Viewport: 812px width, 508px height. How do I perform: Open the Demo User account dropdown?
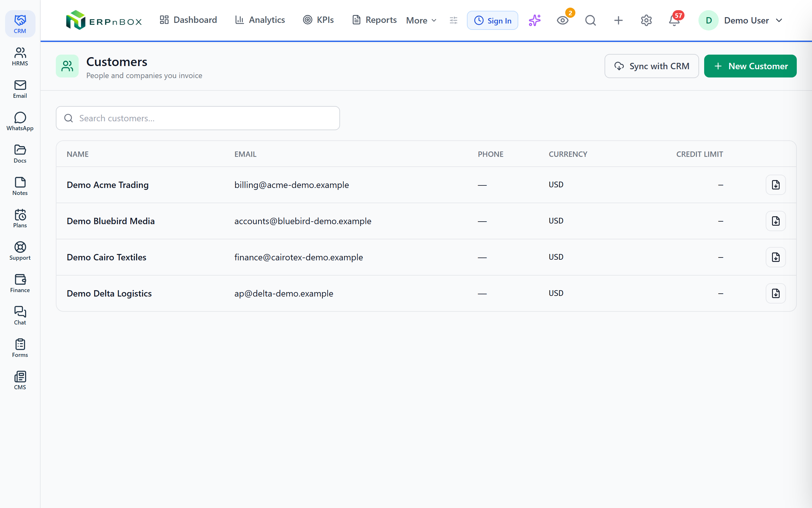(x=741, y=20)
